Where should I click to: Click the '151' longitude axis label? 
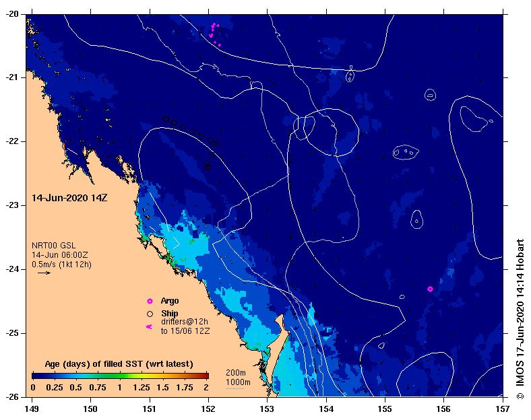pos(150,409)
